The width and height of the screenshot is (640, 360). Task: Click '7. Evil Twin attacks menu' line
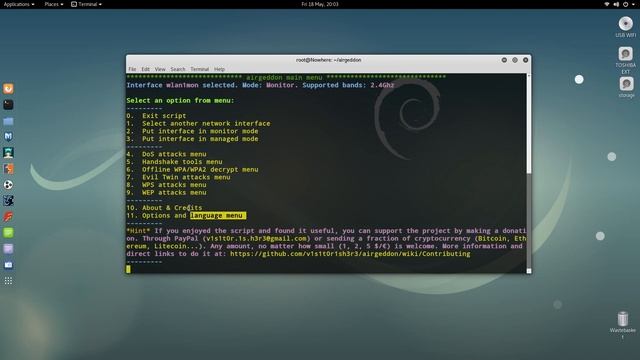pyautogui.click(x=178, y=178)
